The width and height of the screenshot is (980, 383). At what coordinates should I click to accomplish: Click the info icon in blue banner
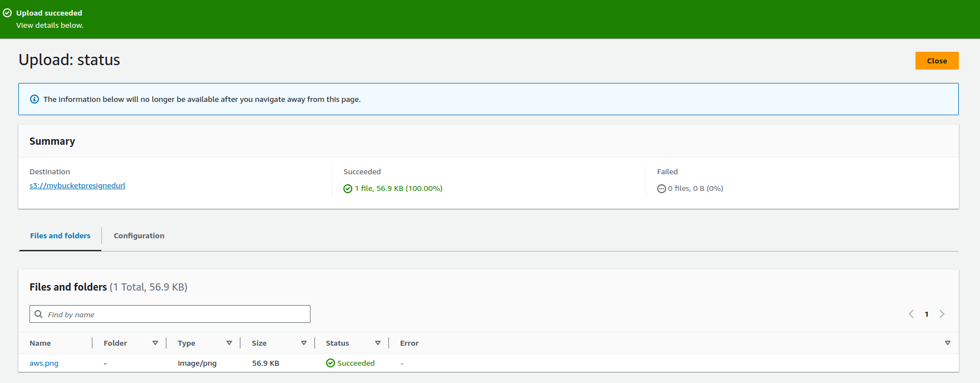click(x=35, y=99)
